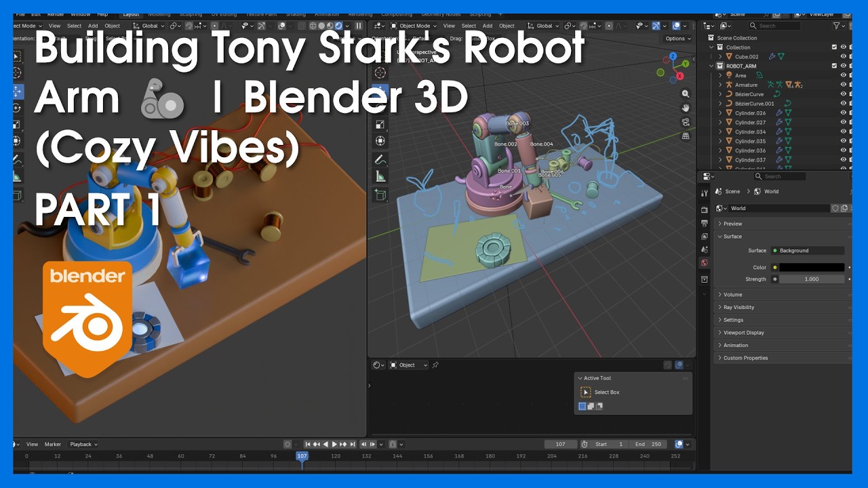Hide Cylinder.035 using its eye icon
The image size is (868, 488).
click(x=844, y=142)
